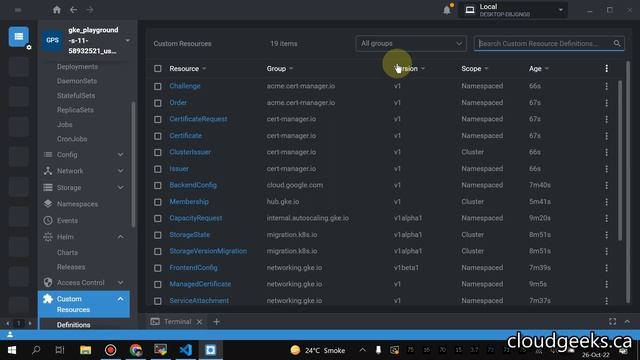Open Visual Studio Code from taskbar

point(186,350)
